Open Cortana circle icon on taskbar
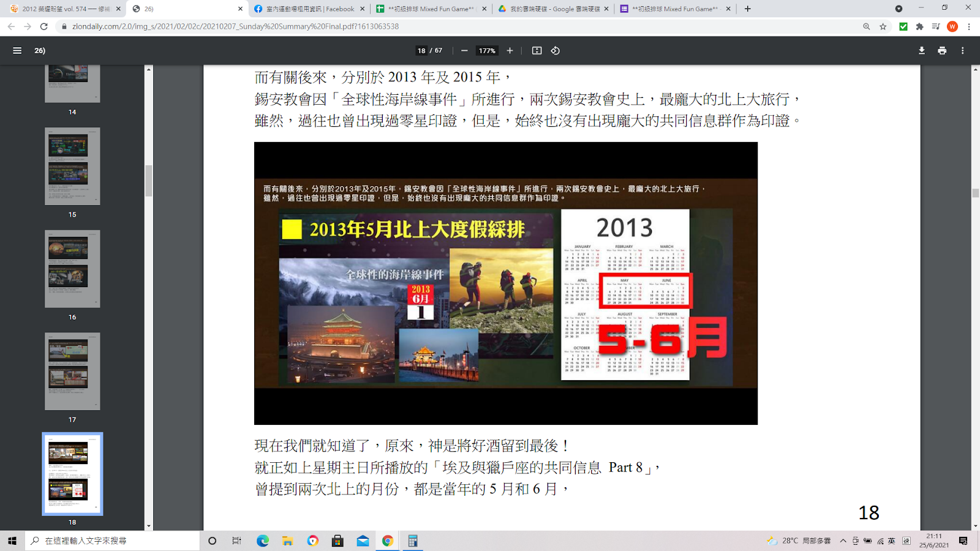 pyautogui.click(x=213, y=541)
